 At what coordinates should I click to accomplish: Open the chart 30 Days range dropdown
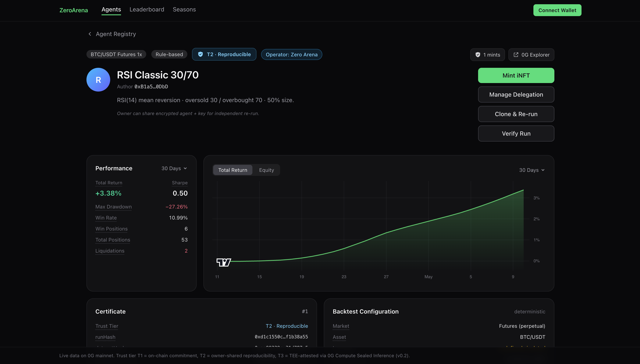click(532, 170)
